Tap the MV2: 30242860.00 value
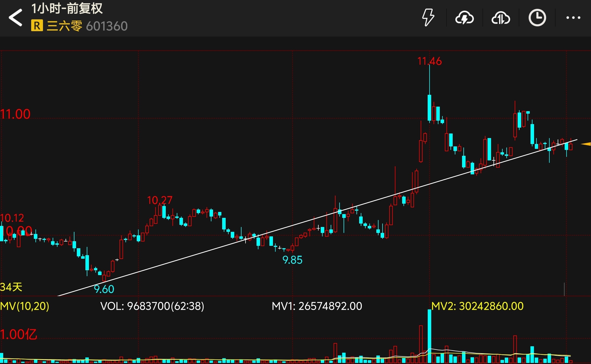Image resolution: width=591 pixels, height=364 pixels. pyautogui.click(x=477, y=306)
